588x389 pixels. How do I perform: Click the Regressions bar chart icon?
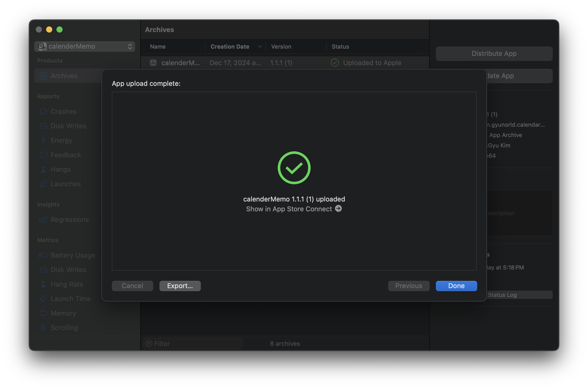tap(43, 220)
